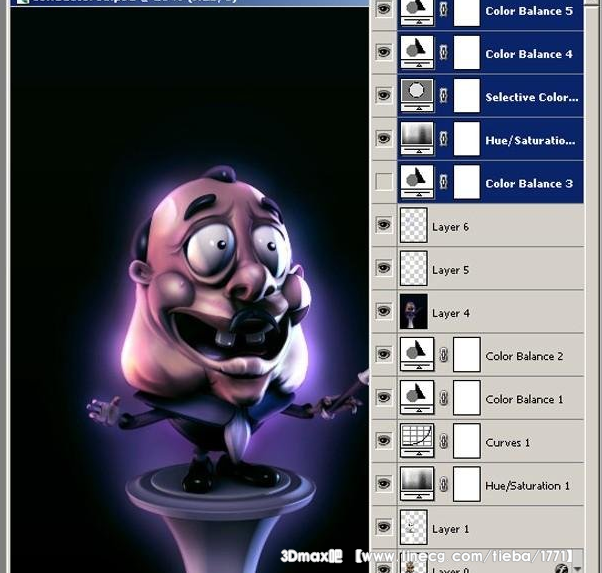Select the layer named Layer 1
602x573 pixels.
[x=450, y=529]
